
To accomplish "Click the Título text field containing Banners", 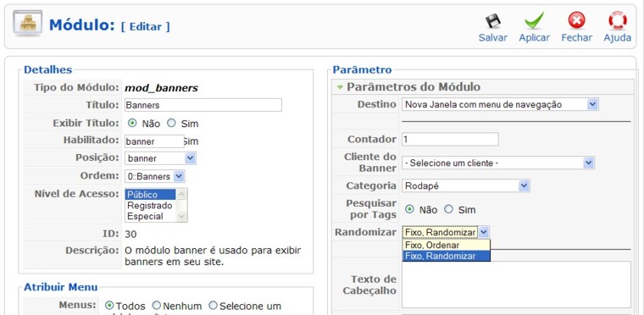I will point(203,105).
